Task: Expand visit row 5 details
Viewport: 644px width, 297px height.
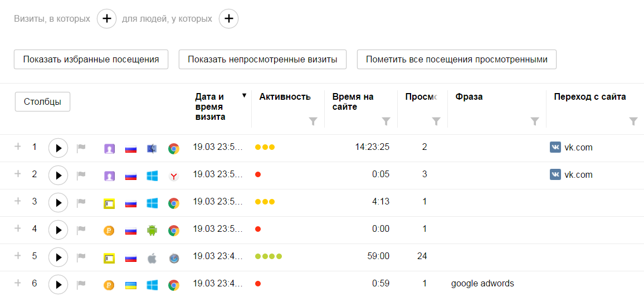Action: point(17,256)
